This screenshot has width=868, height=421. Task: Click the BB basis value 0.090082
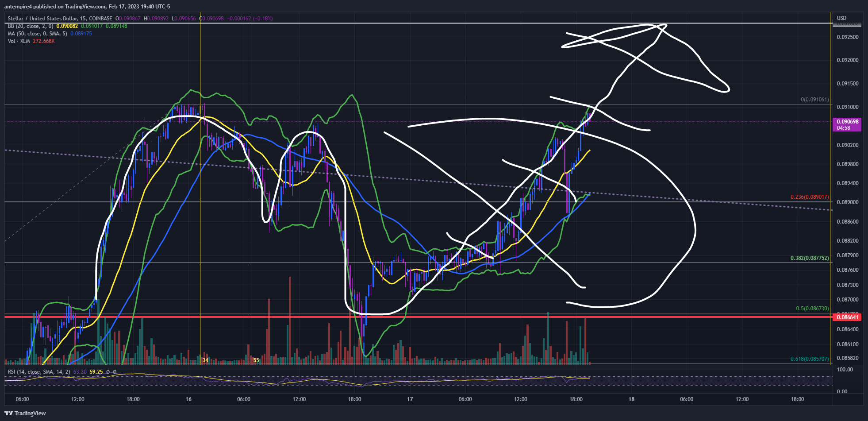coord(67,26)
